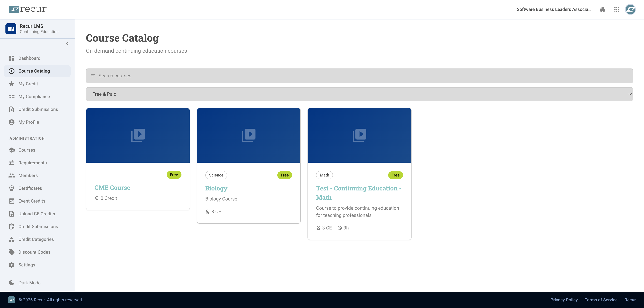Screen dimensions: 644x308
Task: Click the Math category tag
Action: coord(324,175)
